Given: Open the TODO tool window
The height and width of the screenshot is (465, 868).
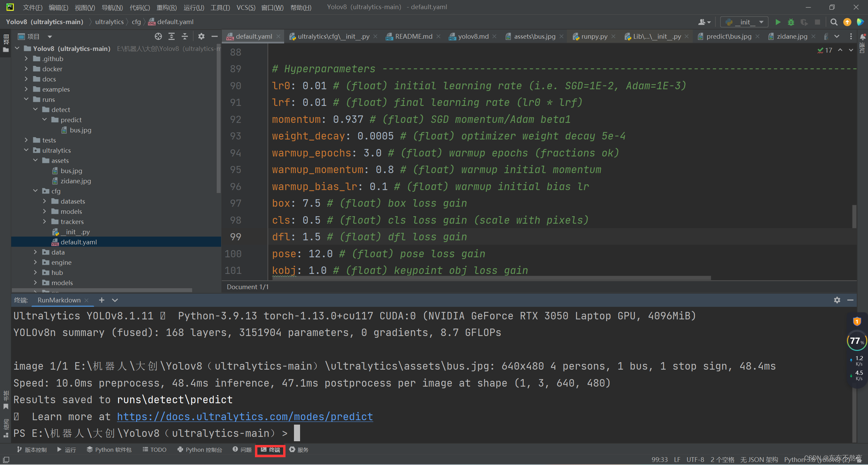Looking at the screenshot, I should 155,450.
